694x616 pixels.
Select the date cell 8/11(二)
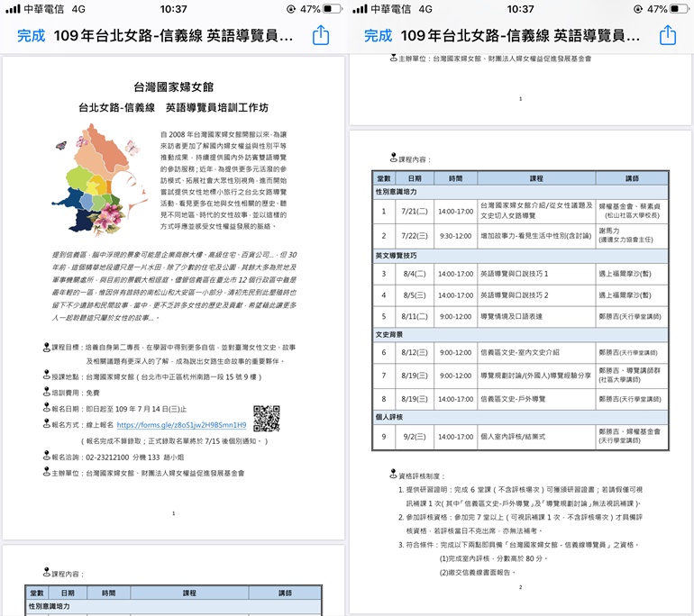point(415,316)
